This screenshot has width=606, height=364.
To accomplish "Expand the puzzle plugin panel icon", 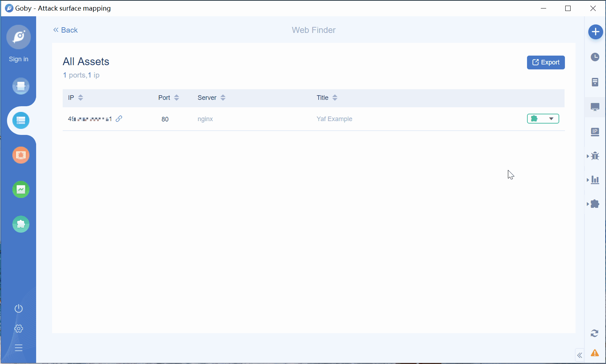I will (594, 204).
